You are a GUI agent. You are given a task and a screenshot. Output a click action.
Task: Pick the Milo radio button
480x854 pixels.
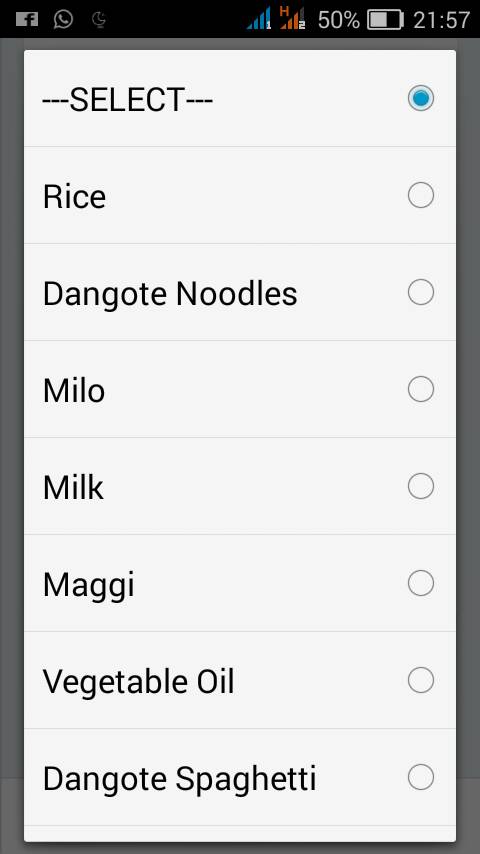pyautogui.click(x=421, y=389)
